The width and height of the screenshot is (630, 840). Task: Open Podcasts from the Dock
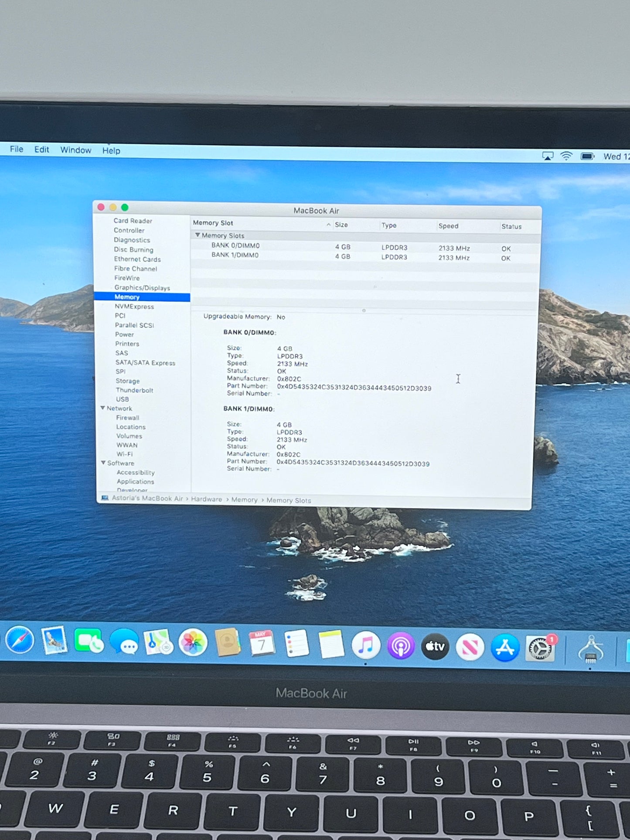[401, 646]
